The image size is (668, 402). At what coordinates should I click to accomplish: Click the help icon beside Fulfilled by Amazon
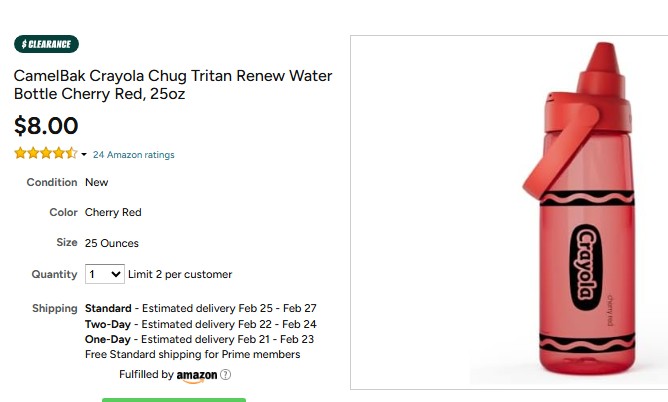[x=225, y=375]
